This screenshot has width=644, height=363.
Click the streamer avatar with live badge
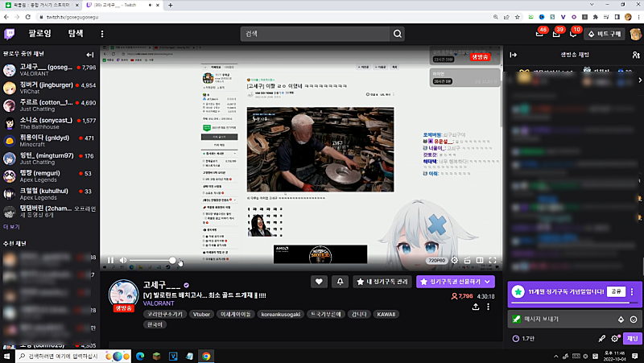(124, 295)
